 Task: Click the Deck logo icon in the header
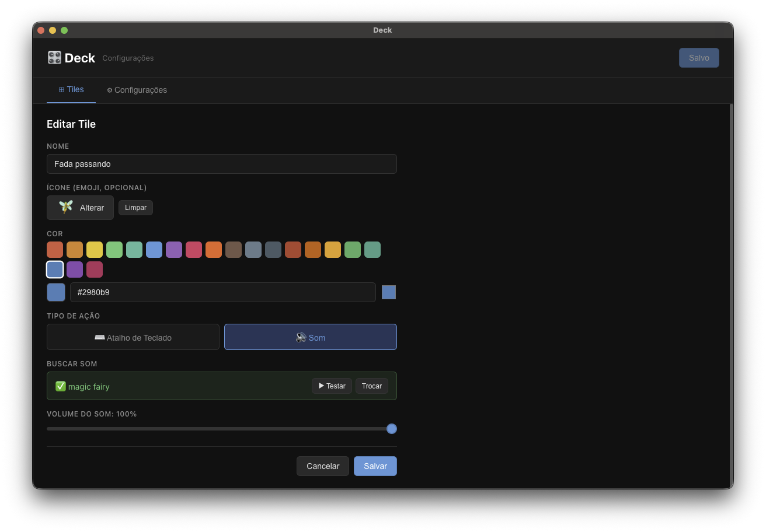[x=54, y=58]
